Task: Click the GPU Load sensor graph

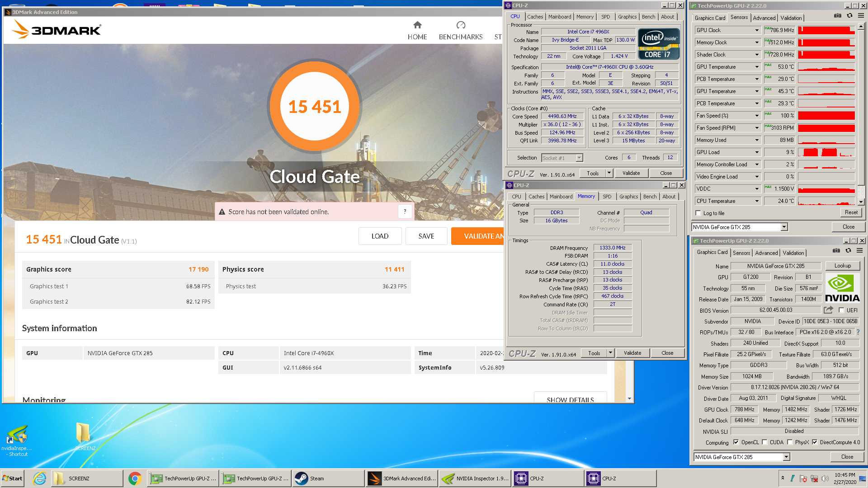Action: 826,152
